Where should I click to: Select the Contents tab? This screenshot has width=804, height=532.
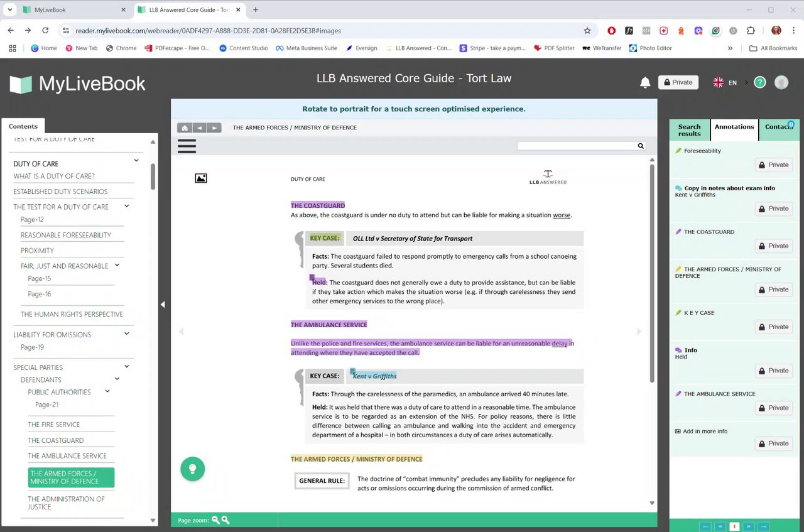tap(23, 126)
